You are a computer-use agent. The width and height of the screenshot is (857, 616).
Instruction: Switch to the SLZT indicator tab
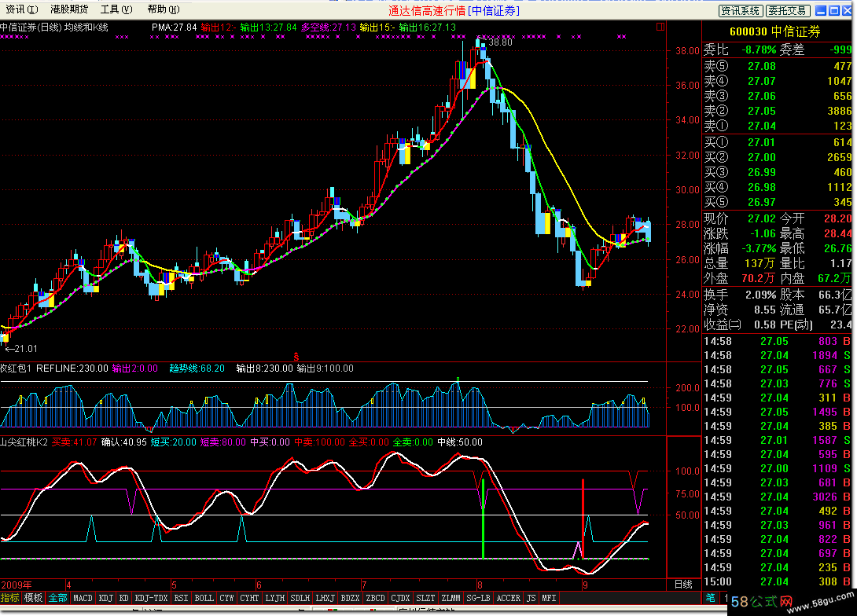pyautogui.click(x=426, y=598)
